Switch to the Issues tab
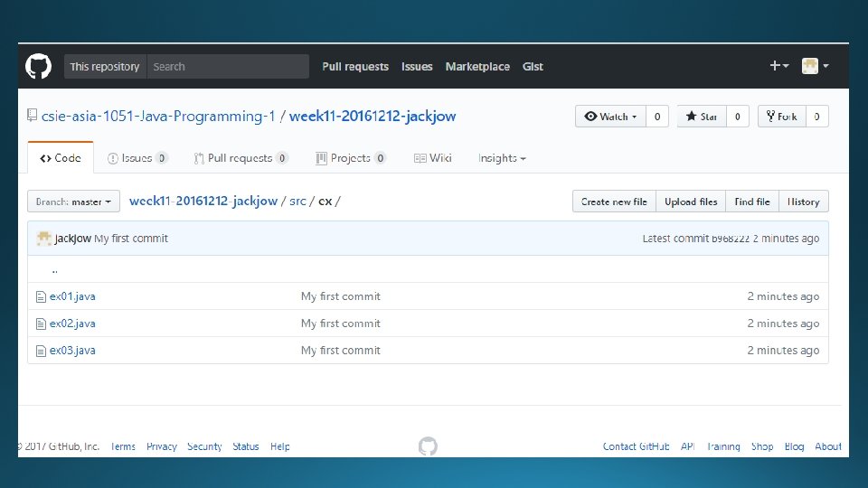Image resolution: width=868 pixels, height=488 pixels. [x=137, y=158]
